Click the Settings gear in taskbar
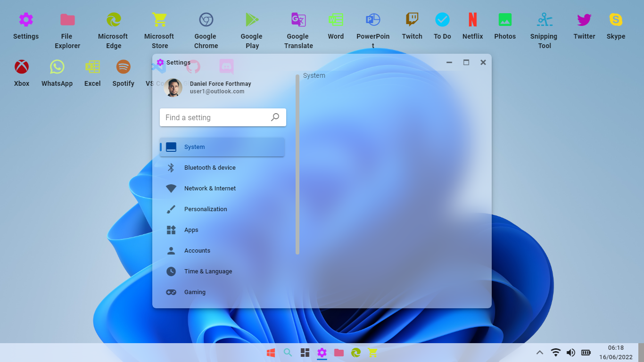Screen dimensions: 644x362 (x=322, y=353)
